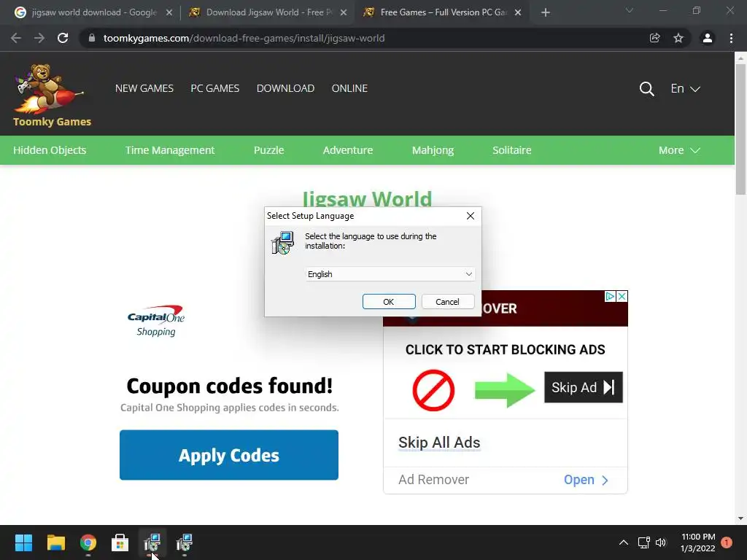Image resolution: width=747 pixels, height=560 pixels.
Task: Select Adventure category
Action: coord(348,150)
